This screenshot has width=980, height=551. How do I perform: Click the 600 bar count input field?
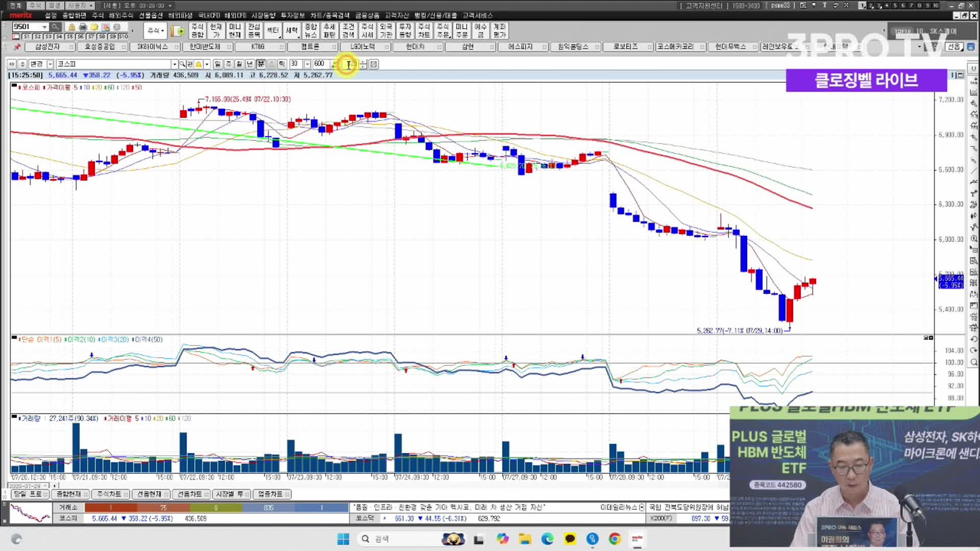pos(321,64)
